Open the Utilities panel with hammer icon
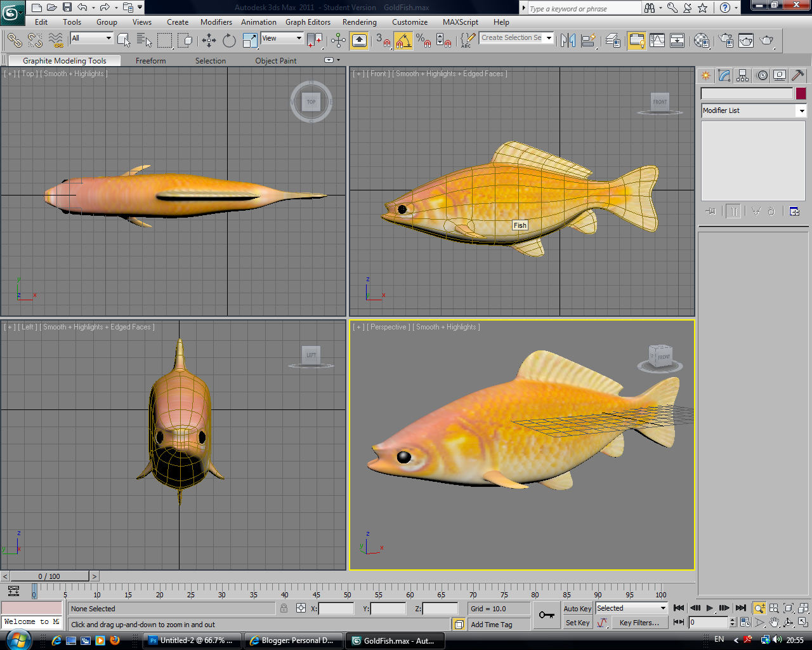 (797, 75)
